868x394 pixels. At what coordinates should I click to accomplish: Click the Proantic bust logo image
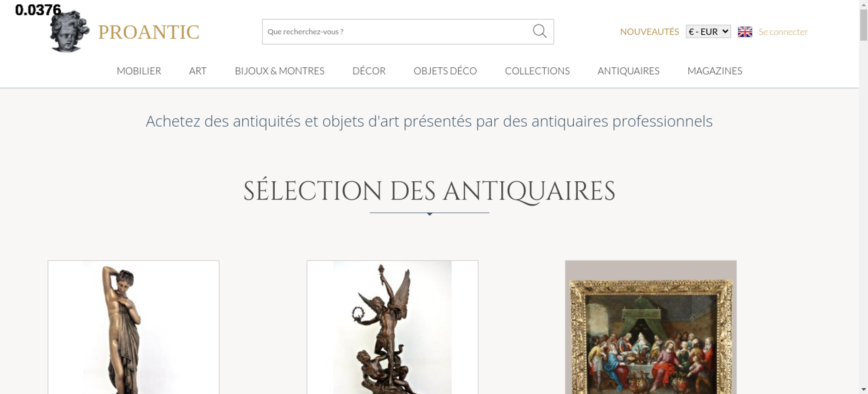(69, 31)
